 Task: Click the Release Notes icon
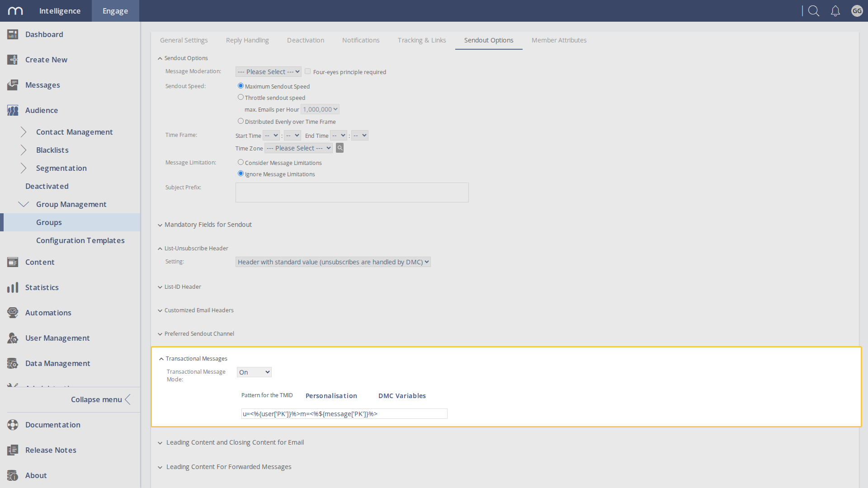click(x=13, y=450)
